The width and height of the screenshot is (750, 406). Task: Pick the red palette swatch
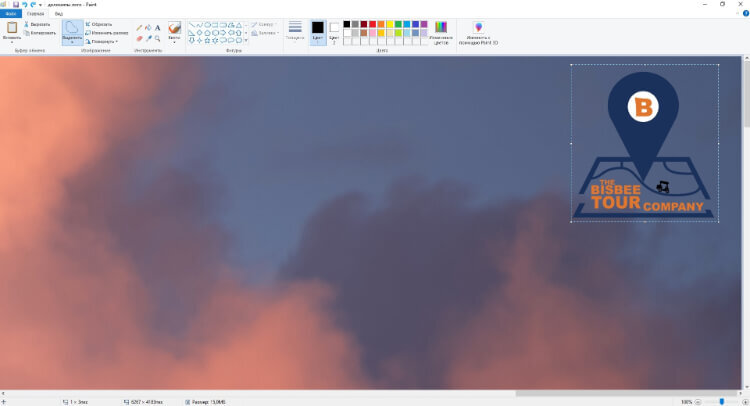tap(373, 24)
